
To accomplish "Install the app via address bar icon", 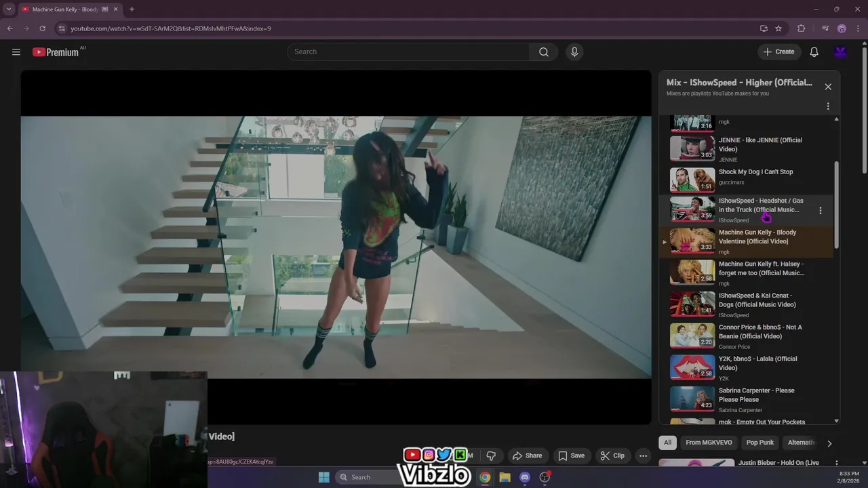I will (764, 28).
